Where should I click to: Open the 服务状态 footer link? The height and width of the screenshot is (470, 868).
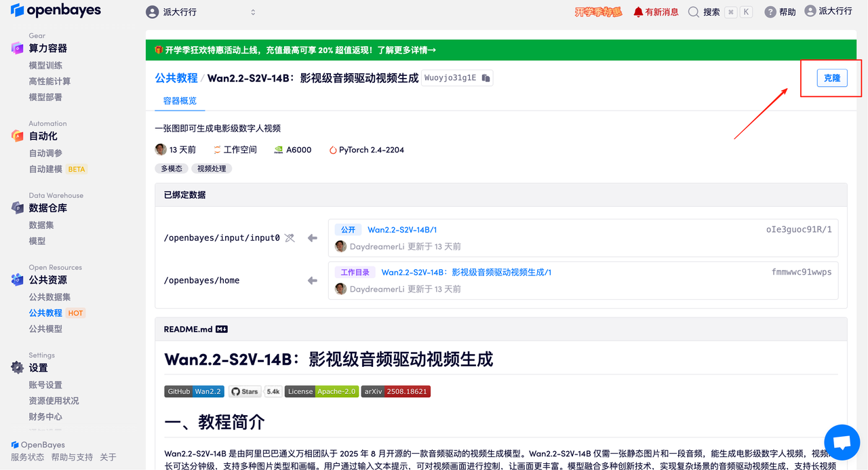pyautogui.click(x=27, y=457)
